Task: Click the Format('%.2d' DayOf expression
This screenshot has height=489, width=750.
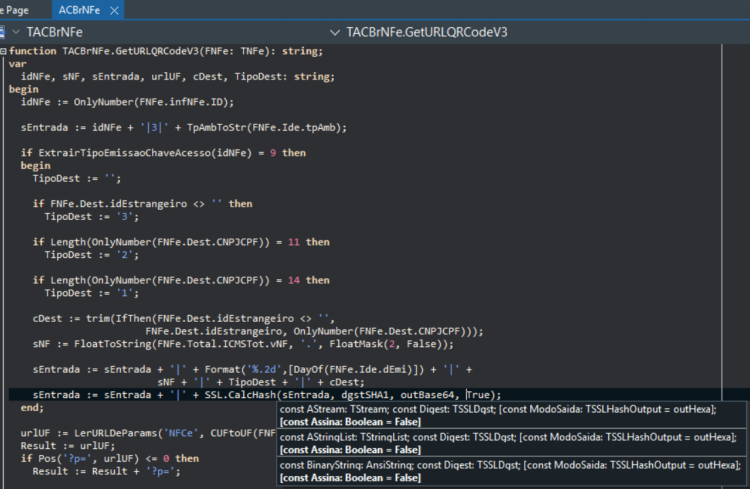Action: 314,369
